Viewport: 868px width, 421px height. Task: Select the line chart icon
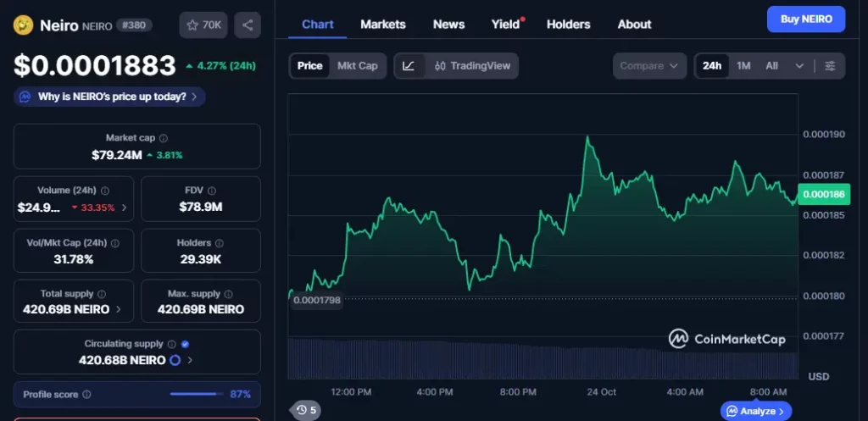point(409,66)
